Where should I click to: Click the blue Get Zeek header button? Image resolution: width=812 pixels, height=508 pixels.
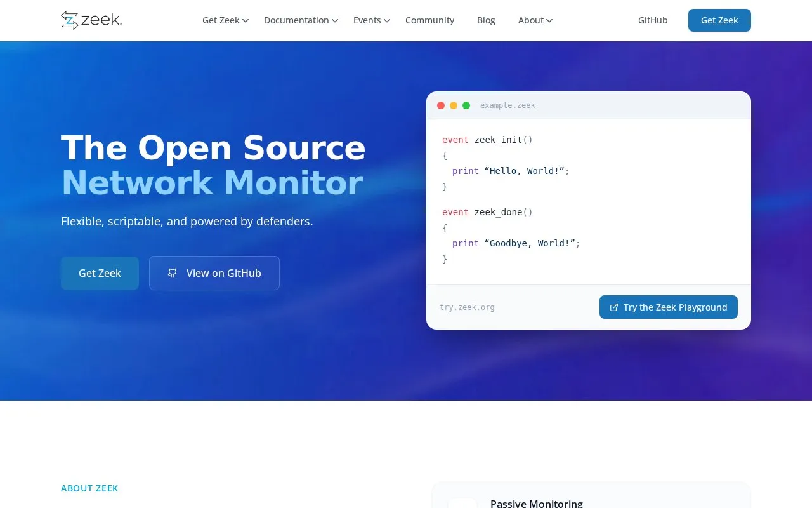tap(719, 20)
